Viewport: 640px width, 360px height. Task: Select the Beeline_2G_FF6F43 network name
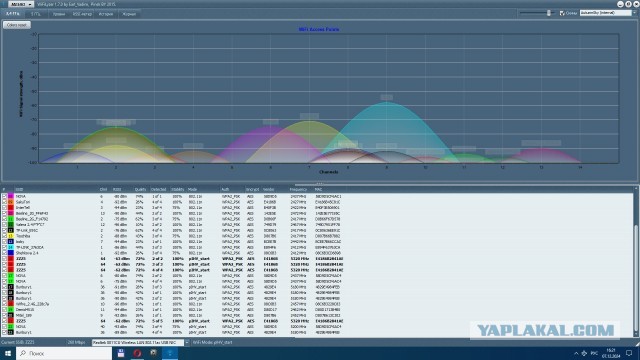[x=32, y=213]
